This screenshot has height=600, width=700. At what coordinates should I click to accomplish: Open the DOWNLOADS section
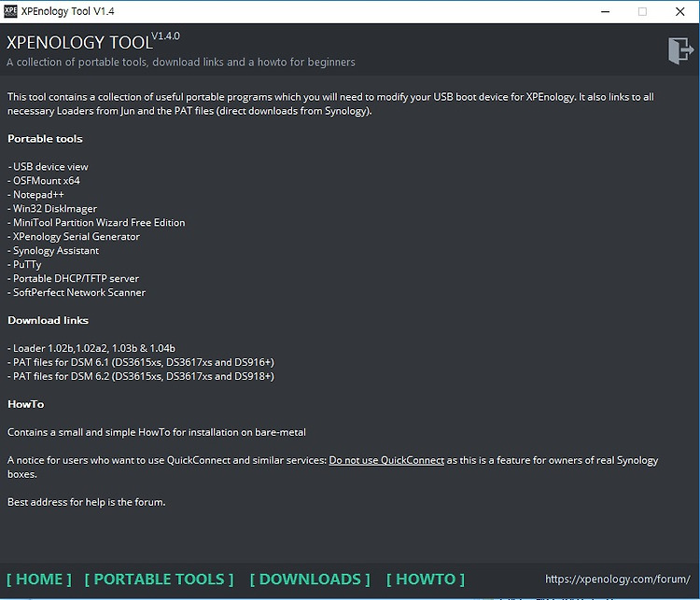[310, 579]
